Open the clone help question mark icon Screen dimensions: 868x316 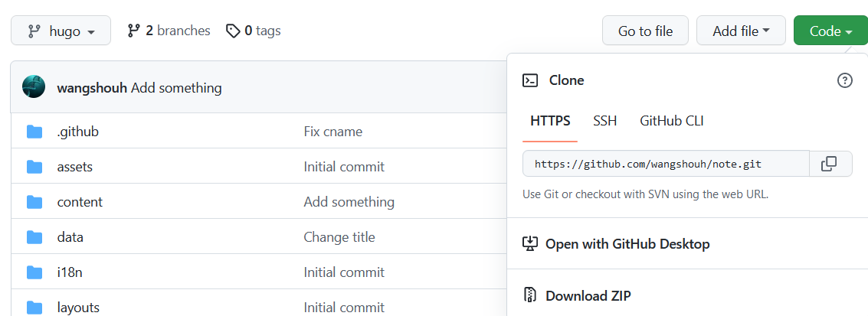[x=845, y=80]
